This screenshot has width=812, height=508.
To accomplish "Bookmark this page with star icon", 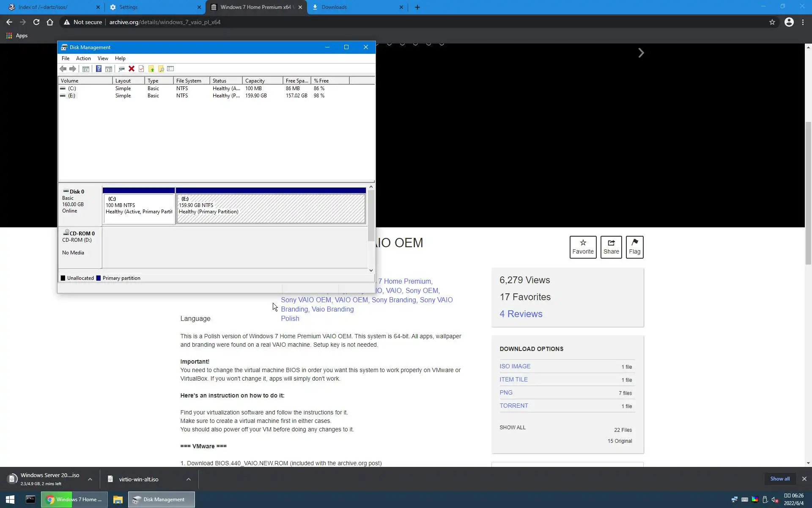I will point(772,22).
